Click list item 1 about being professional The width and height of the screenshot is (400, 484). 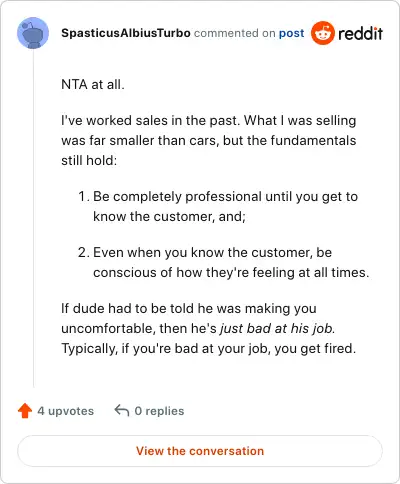218,206
